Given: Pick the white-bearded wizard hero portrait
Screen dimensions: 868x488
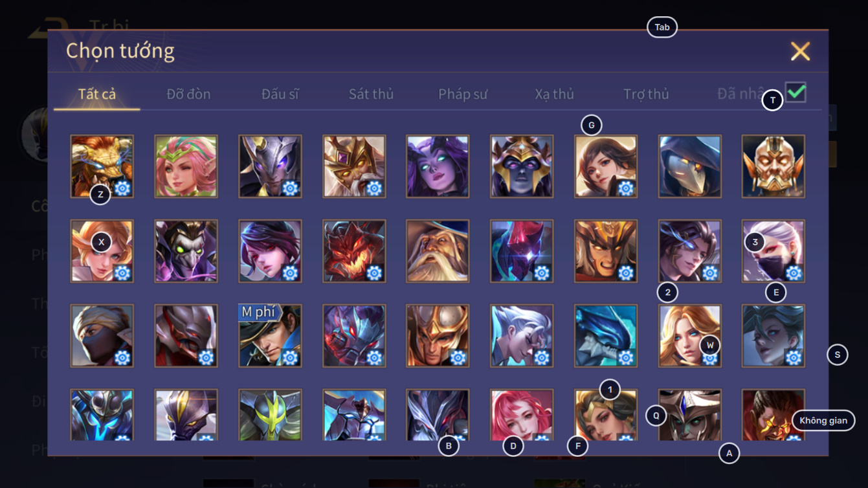Looking at the screenshot, I should pyautogui.click(x=438, y=251).
